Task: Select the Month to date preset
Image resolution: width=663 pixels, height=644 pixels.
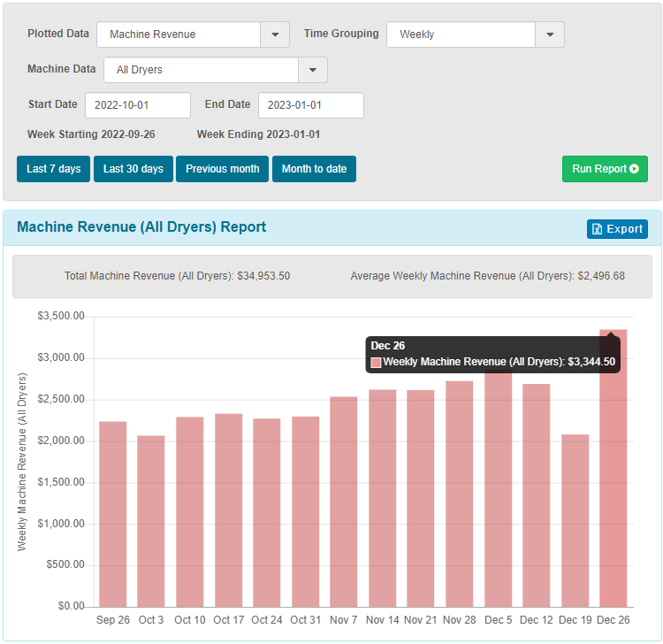Action: tap(314, 169)
